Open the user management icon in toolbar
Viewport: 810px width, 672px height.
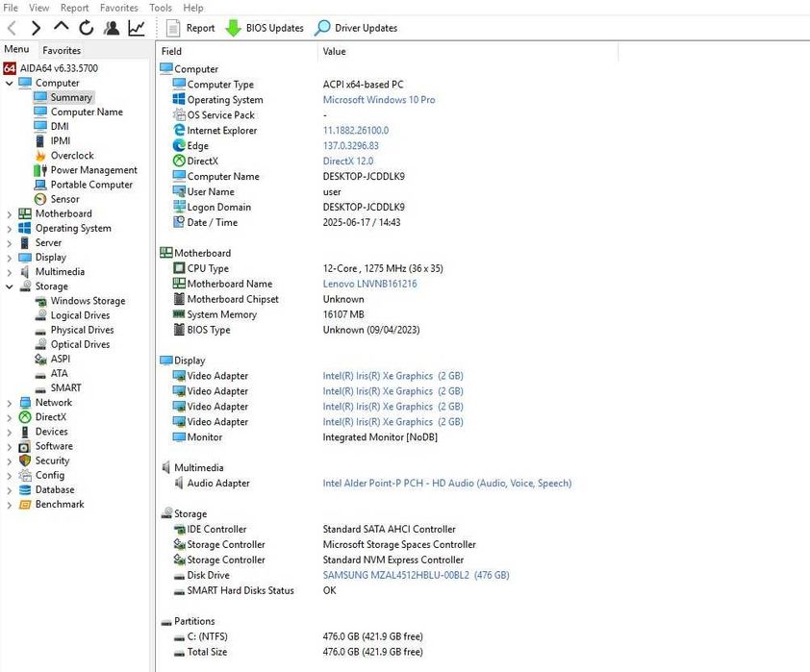click(x=111, y=28)
